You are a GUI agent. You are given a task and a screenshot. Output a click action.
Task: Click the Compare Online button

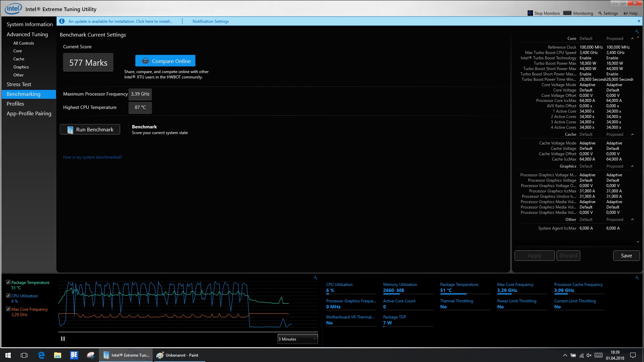[165, 61]
